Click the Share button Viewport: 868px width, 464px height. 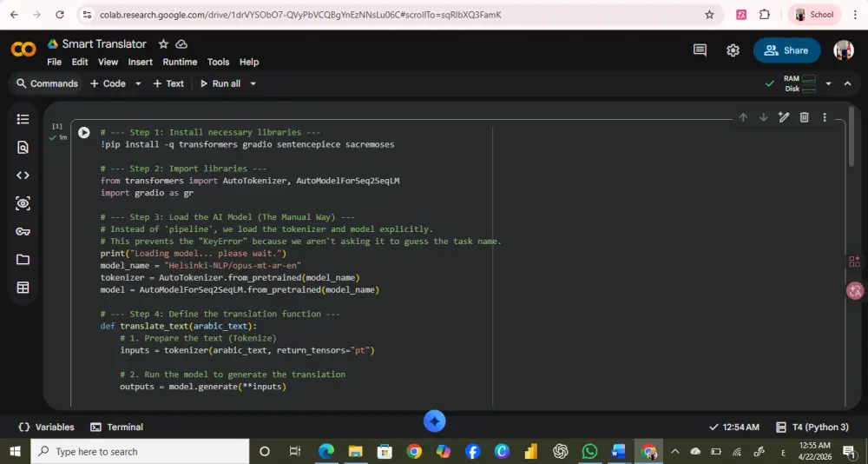(786, 50)
